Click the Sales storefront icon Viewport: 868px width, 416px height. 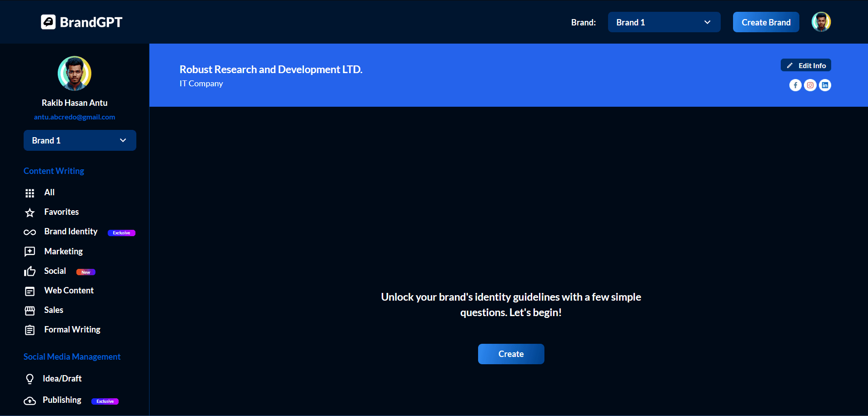30,311
